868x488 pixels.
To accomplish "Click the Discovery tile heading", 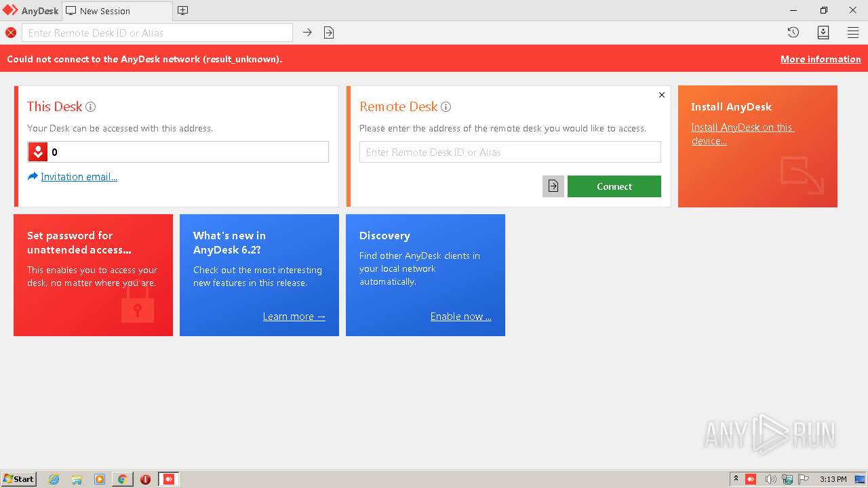I will [384, 235].
